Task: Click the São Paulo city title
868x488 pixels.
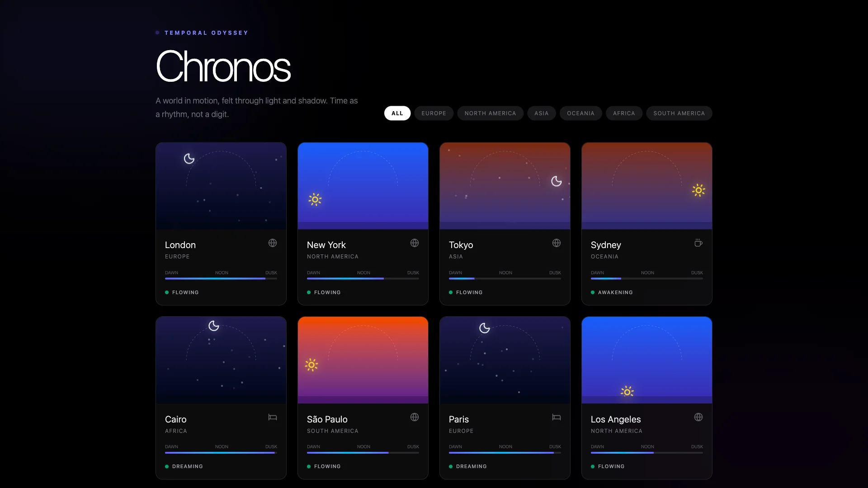Action: pos(327,419)
